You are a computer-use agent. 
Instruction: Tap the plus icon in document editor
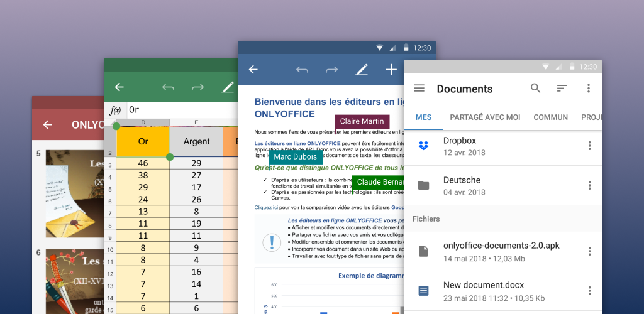391,70
